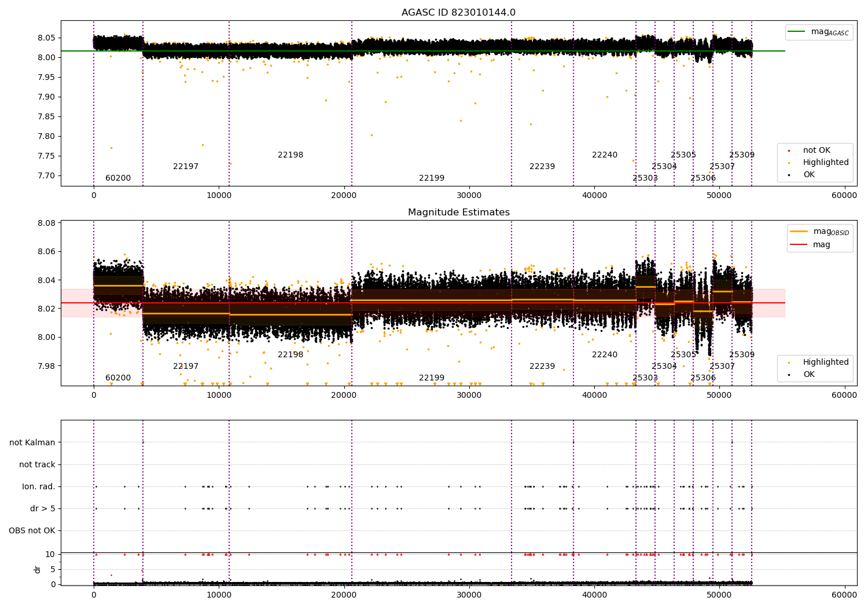Click the 10 tick on dr axis
The image size is (868, 608).
coord(50,554)
